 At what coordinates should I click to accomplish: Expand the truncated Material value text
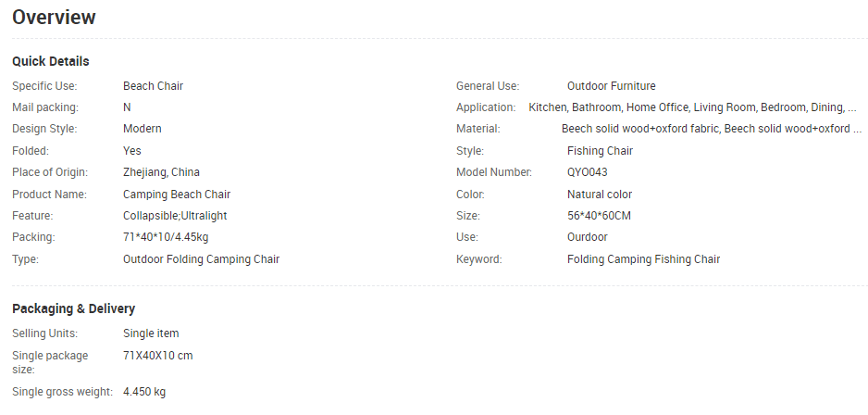(x=712, y=129)
